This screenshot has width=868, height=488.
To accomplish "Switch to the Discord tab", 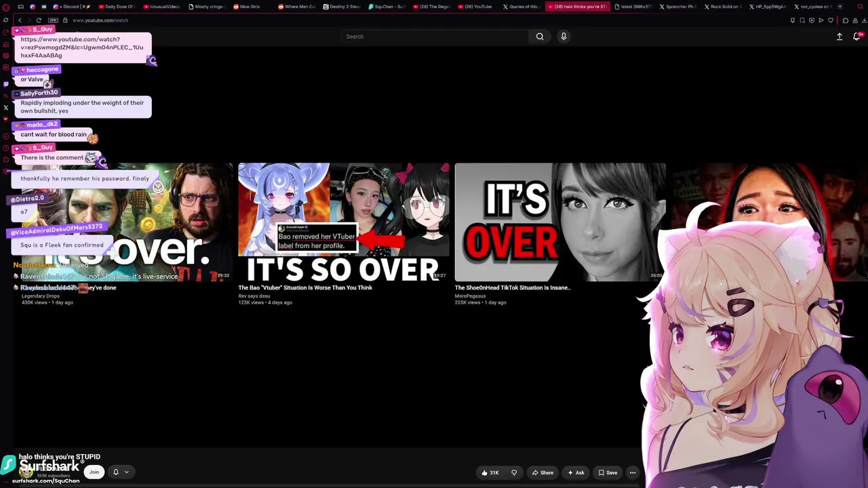I will pyautogui.click(x=73, y=7).
